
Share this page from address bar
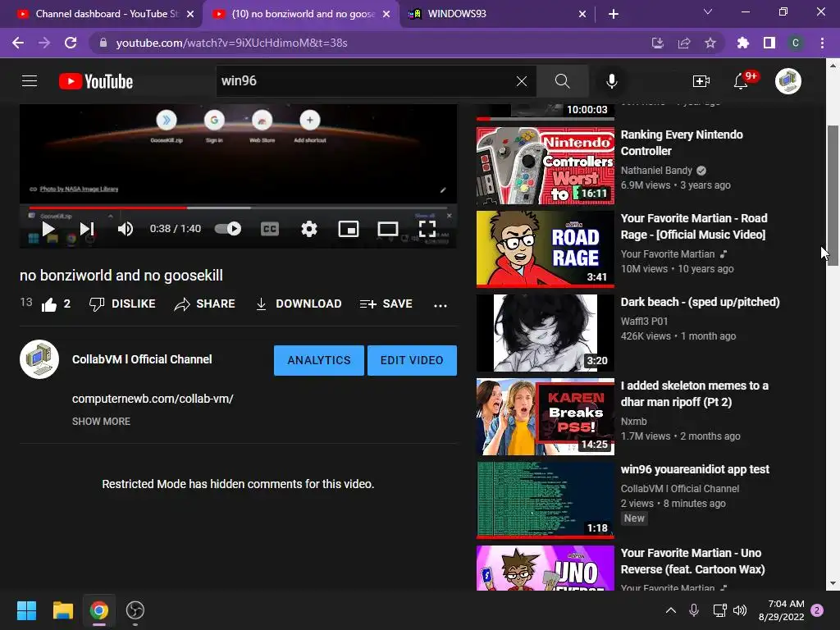[683, 43]
